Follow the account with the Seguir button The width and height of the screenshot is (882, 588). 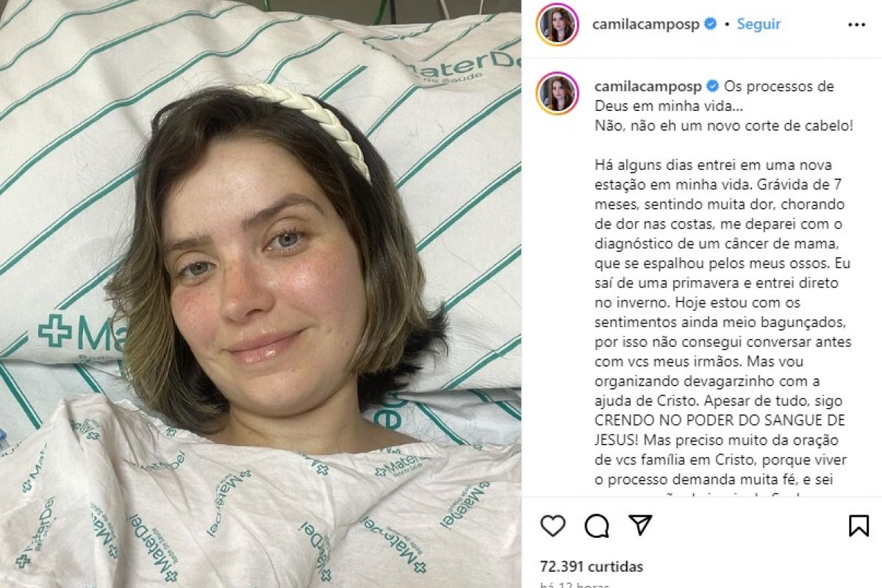pyautogui.click(x=759, y=24)
